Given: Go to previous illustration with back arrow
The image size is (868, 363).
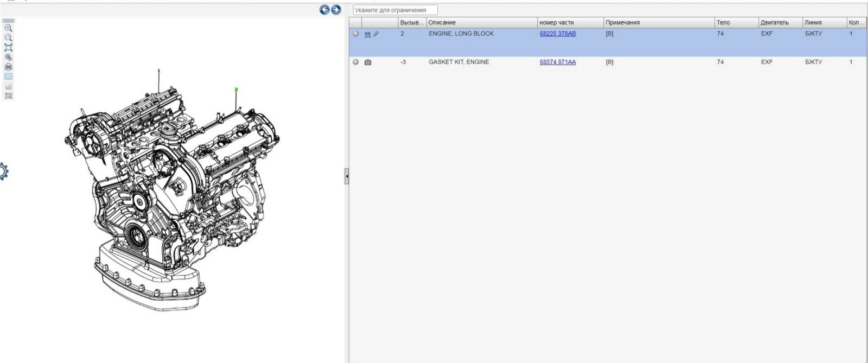Looking at the screenshot, I should pos(324,10).
